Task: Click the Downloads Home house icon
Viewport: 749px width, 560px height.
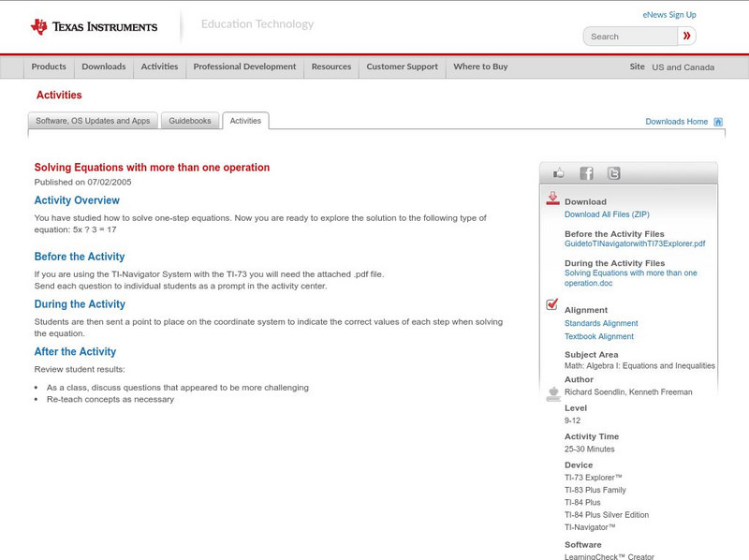Action: click(x=718, y=122)
